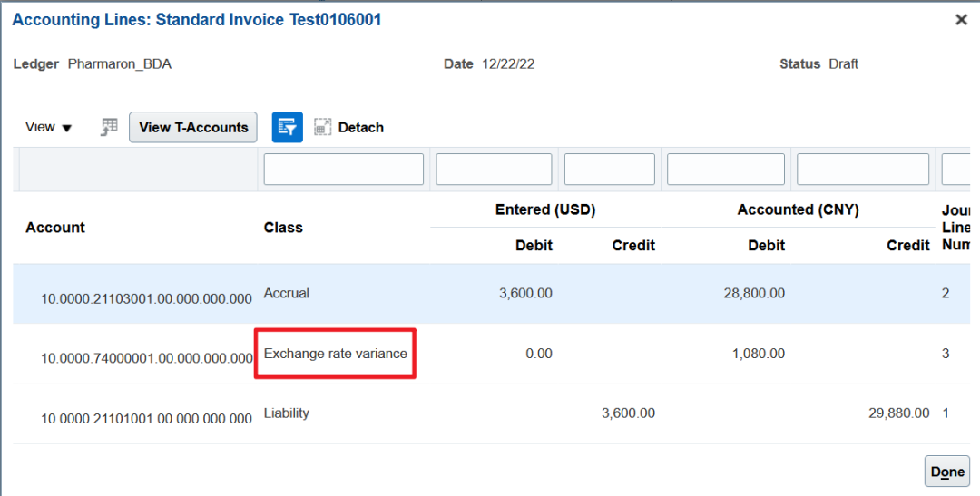Click the View T-Accounts button
This screenshot has height=496, width=980.
click(193, 128)
